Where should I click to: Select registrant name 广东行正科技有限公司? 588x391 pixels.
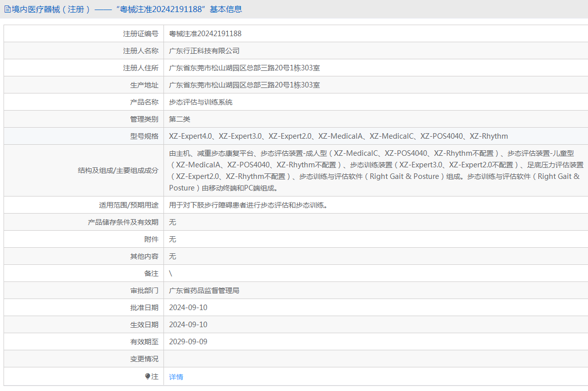204,51
